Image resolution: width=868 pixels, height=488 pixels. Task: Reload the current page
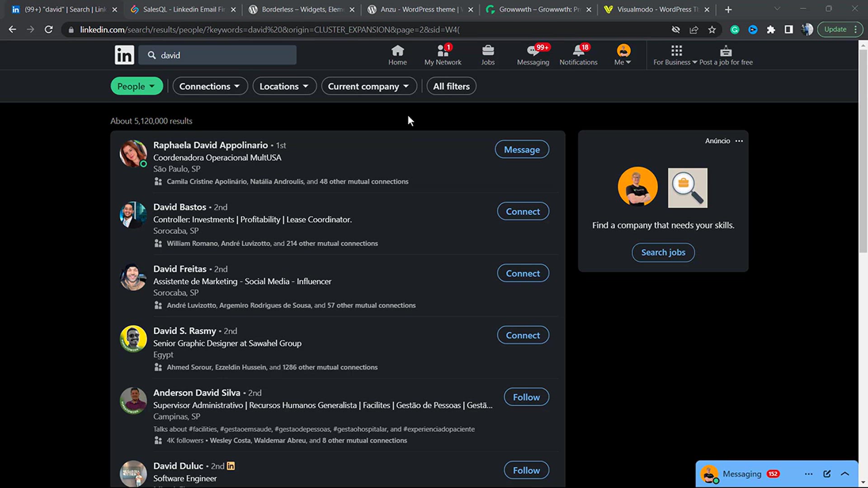coord(48,29)
